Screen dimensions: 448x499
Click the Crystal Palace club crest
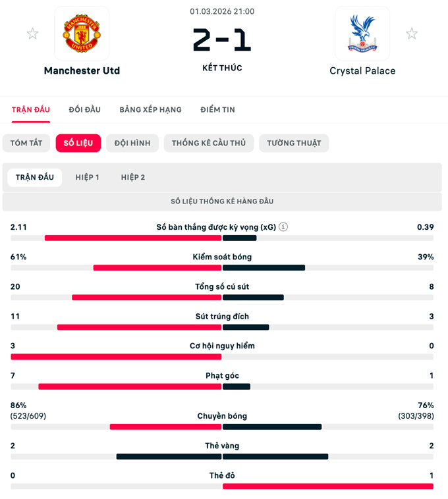coord(362,34)
